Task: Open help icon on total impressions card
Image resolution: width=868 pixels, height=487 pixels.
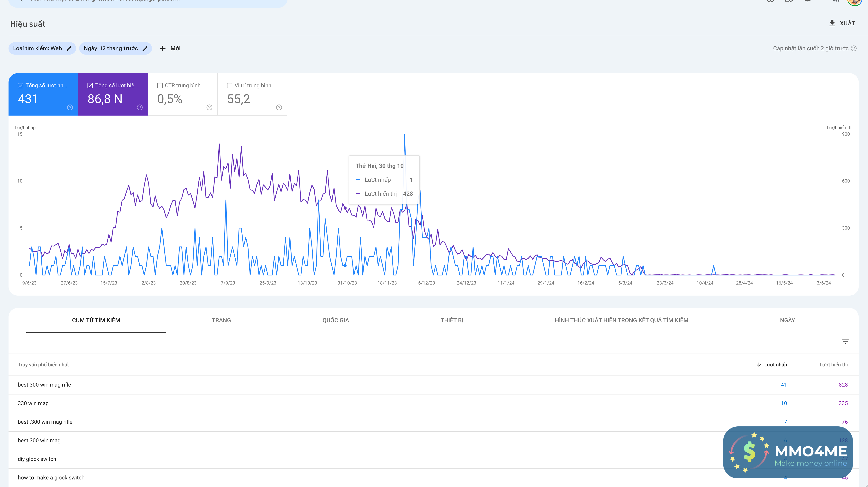Action: 140,107
